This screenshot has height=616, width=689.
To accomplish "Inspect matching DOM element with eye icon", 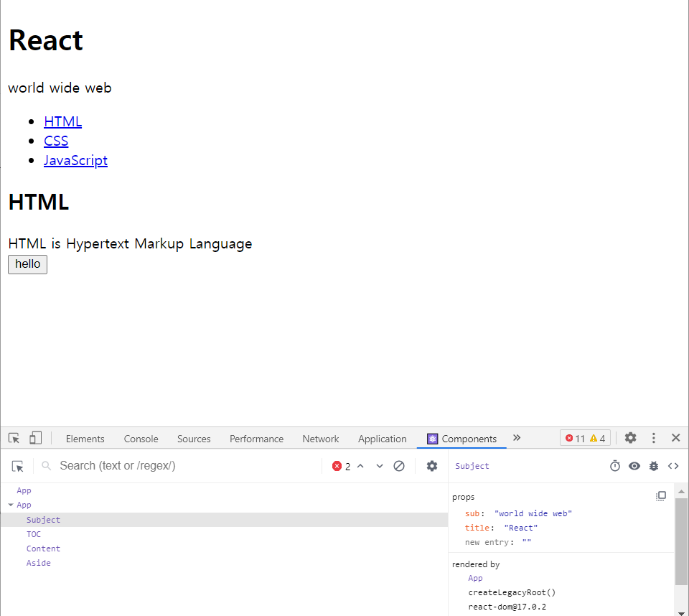I will point(634,466).
